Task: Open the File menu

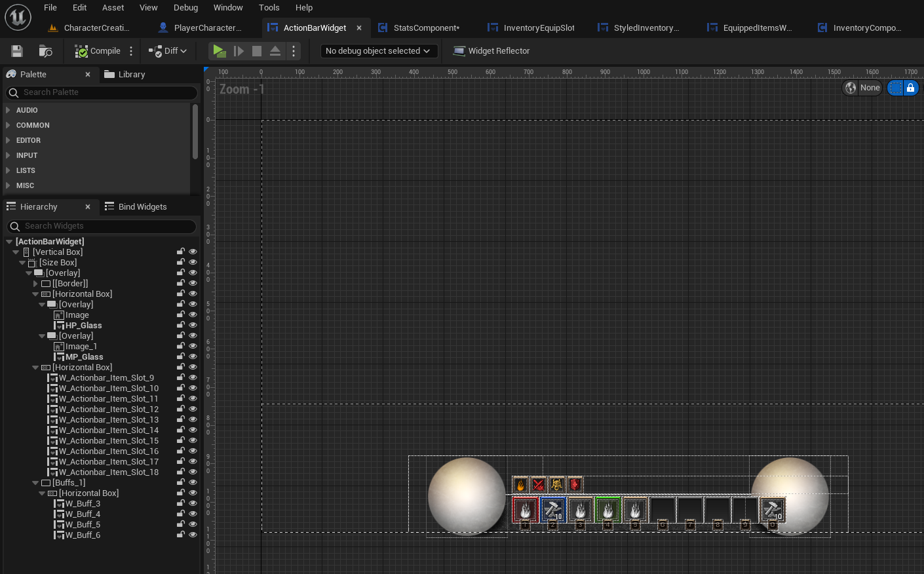Action: [50, 8]
